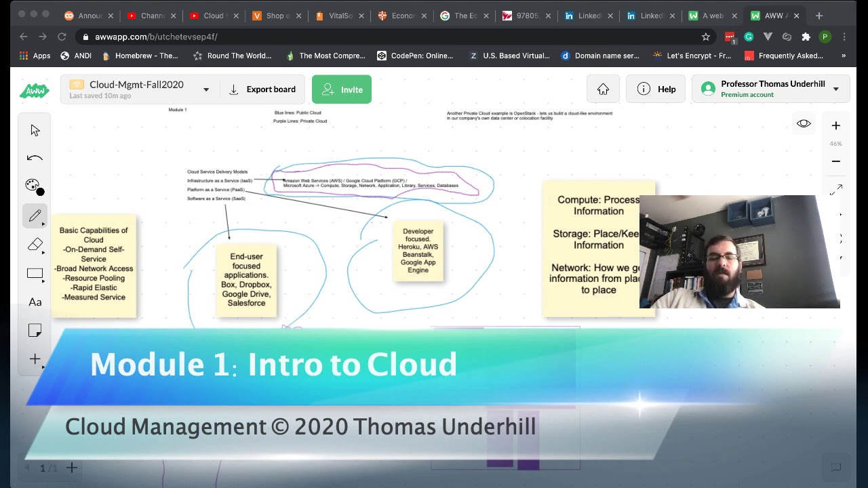Select the eraser tool
Screen dimensions: 868x488
35,245
